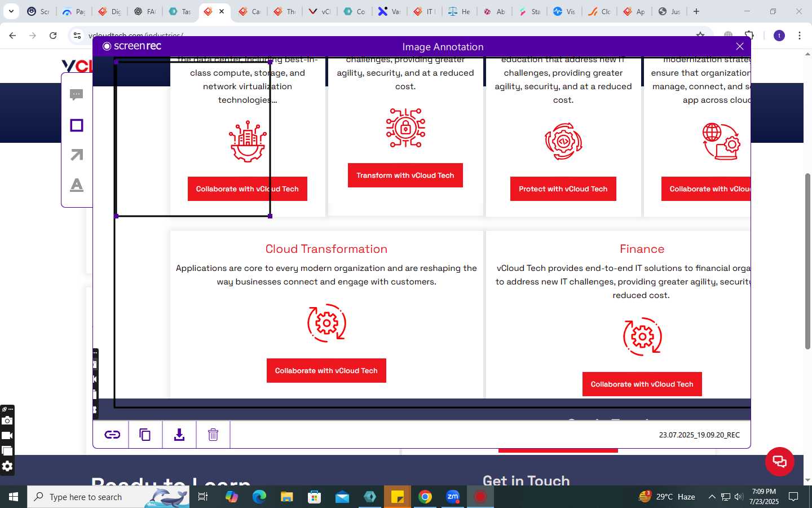Show hidden system tray icons

tap(712, 497)
